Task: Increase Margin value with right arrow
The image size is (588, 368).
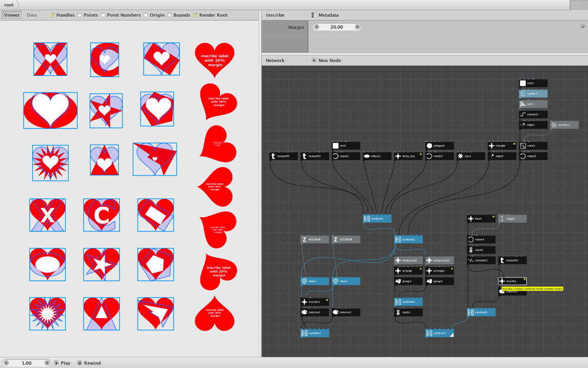Action: (357, 27)
